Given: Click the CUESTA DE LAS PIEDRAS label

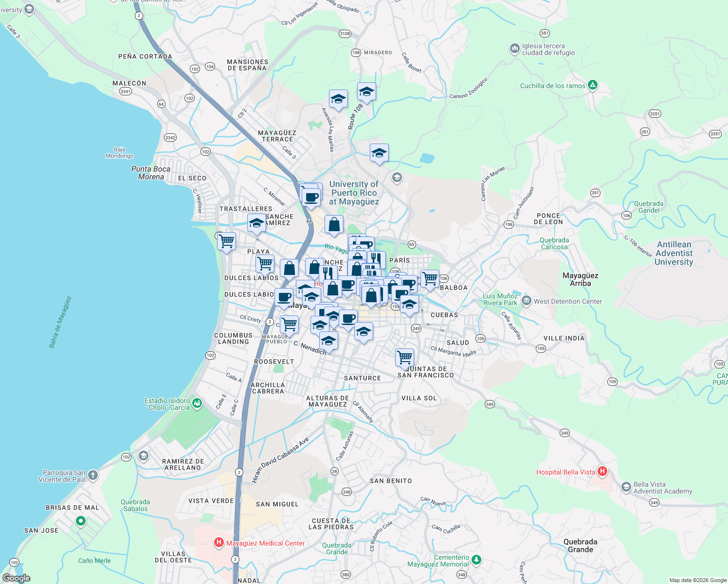Looking at the screenshot, I should [331, 524].
